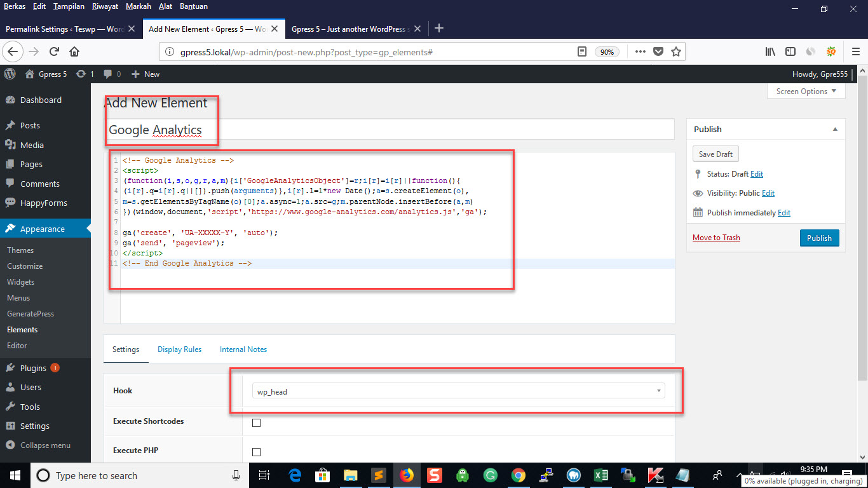Viewport: 868px width, 488px height.
Task: Go to the Firefox home page icon
Action: 74,52
